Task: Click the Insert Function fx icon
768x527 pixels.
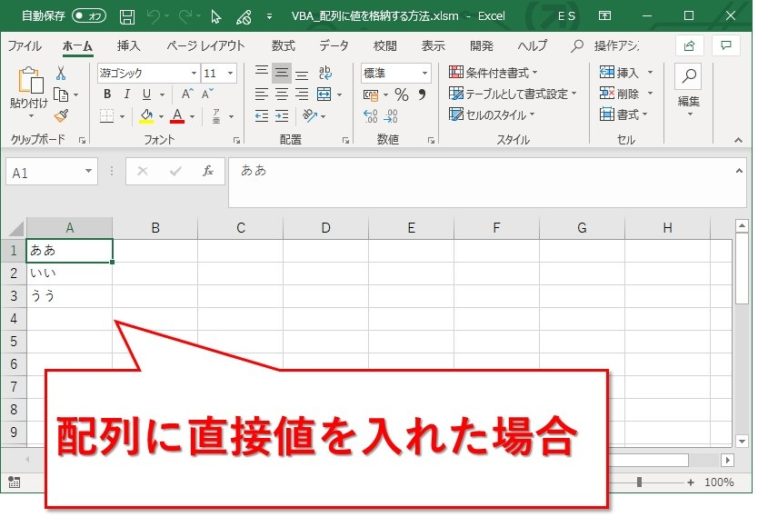Action: tap(208, 171)
